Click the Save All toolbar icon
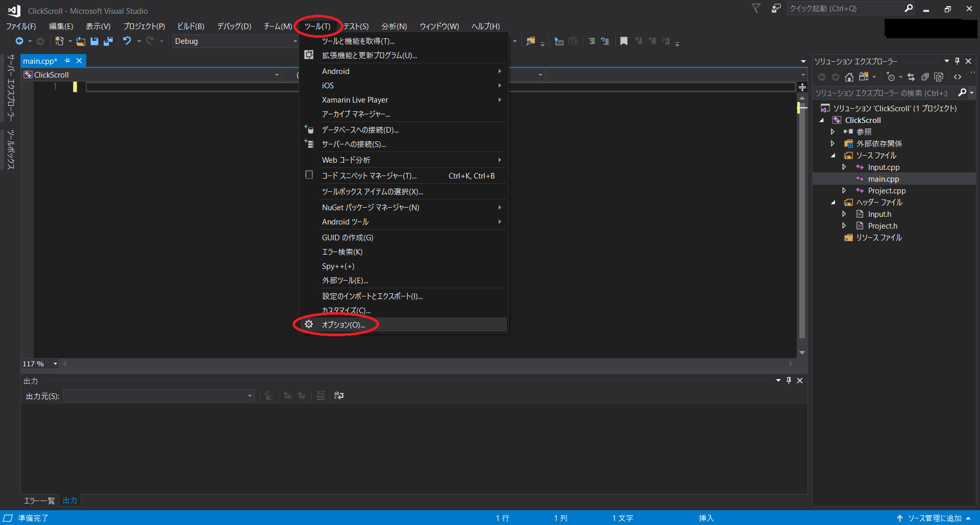The height and width of the screenshot is (525, 980). click(x=108, y=41)
